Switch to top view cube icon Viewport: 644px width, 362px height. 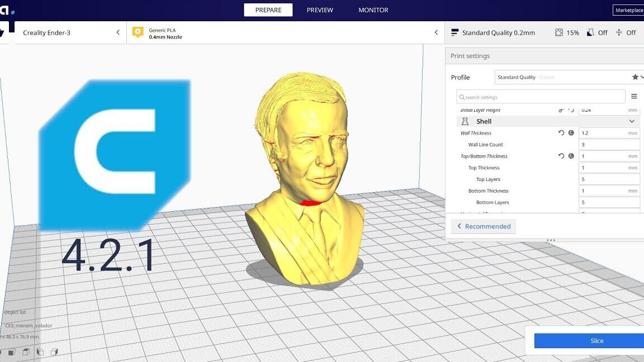(x=26, y=352)
